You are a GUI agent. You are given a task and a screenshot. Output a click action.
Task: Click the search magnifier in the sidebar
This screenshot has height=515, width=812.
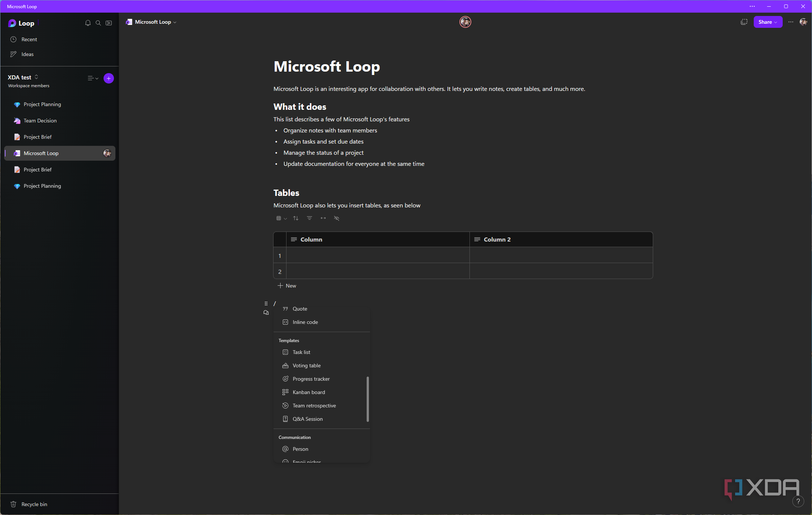click(x=98, y=23)
